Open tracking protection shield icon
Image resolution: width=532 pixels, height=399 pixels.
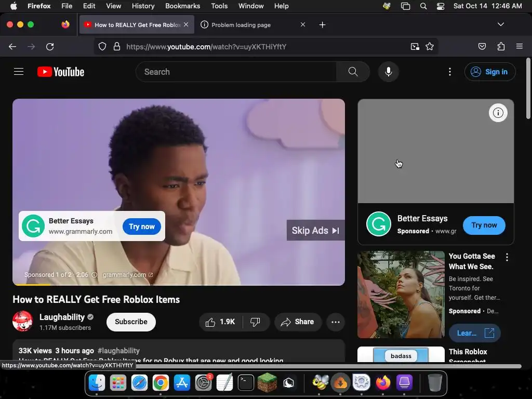102,47
